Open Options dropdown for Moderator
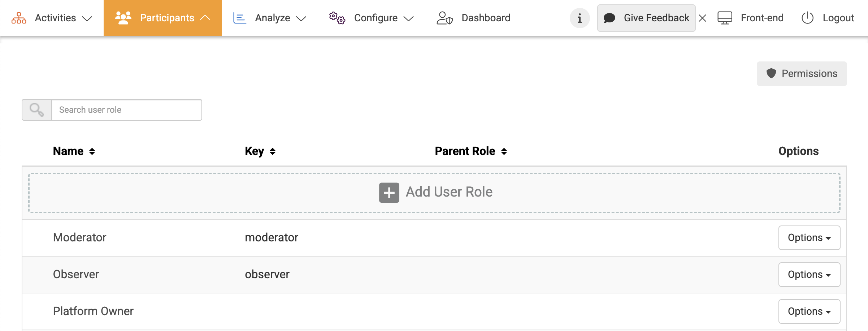Image resolution: width=868 pixels, height=331 pixels. pyautogui.click(x=809, y=238)
